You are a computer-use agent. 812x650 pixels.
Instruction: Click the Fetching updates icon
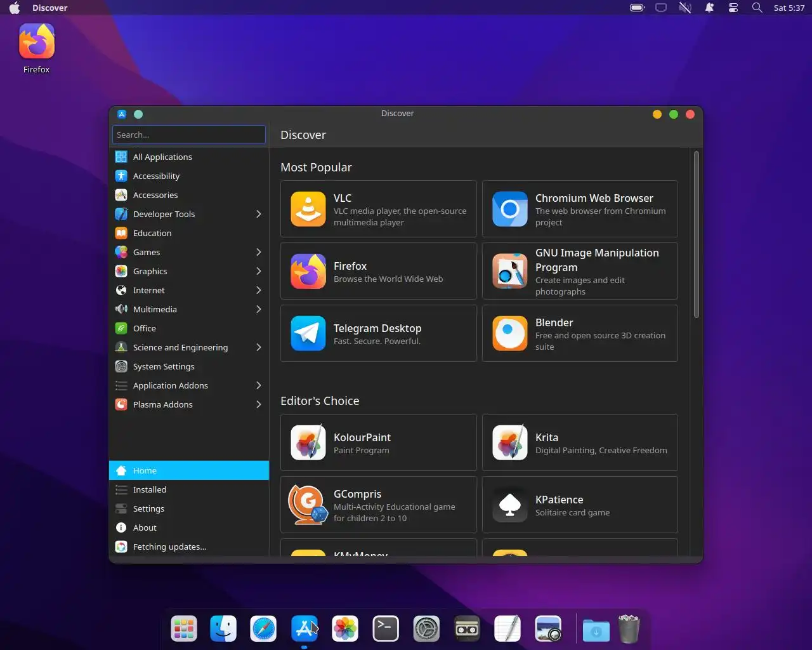(x=121, y=547)
